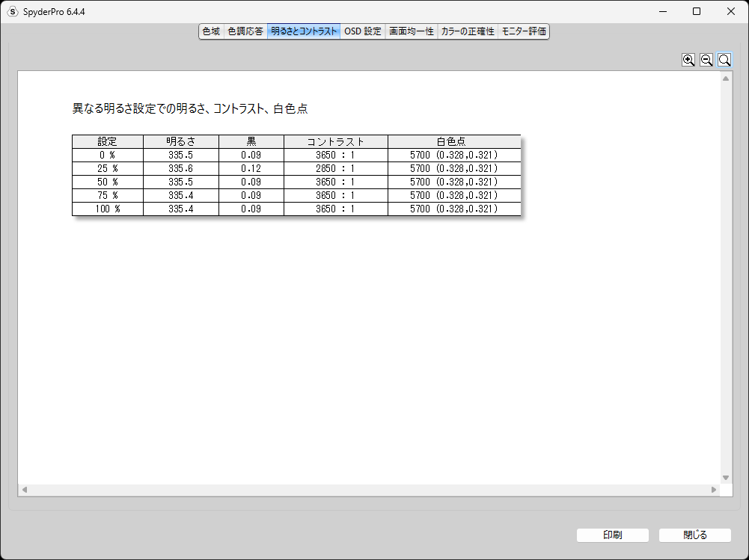Click the 閉じる button
The image size is (749, 560).
[x=695, y=535]
